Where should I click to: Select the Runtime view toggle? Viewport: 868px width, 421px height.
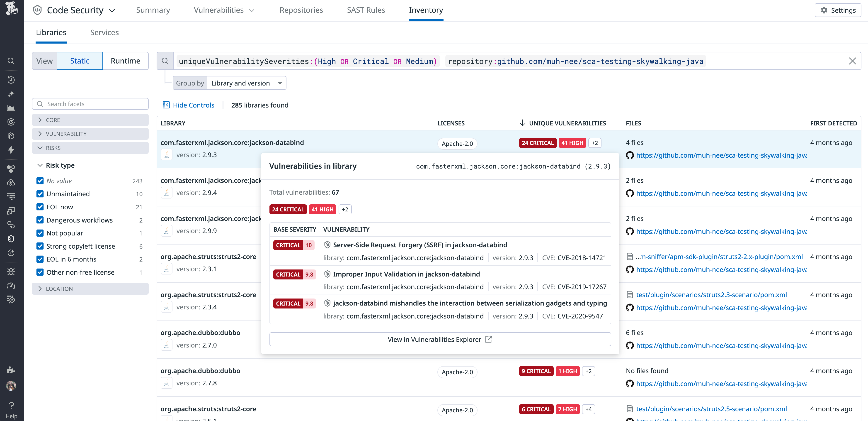125,61
